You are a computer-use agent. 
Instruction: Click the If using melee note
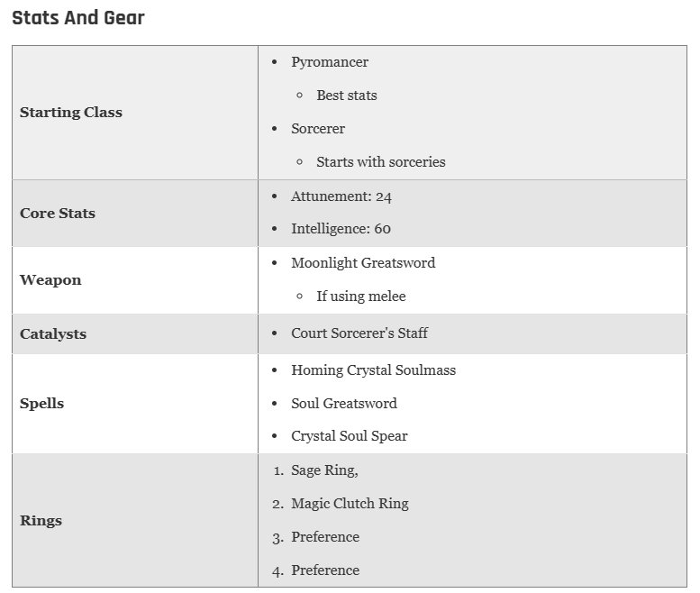[361, 296]
